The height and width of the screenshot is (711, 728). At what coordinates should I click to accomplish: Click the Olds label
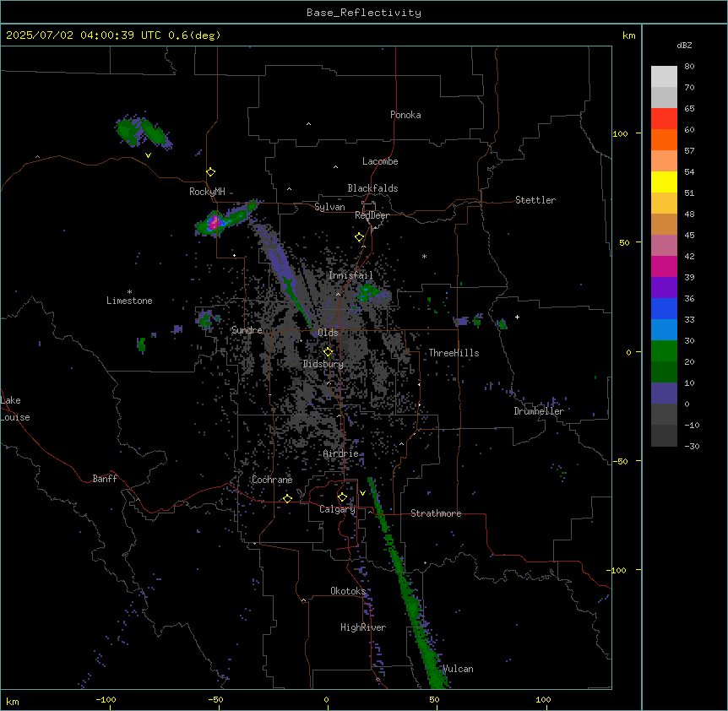(328, 333)
